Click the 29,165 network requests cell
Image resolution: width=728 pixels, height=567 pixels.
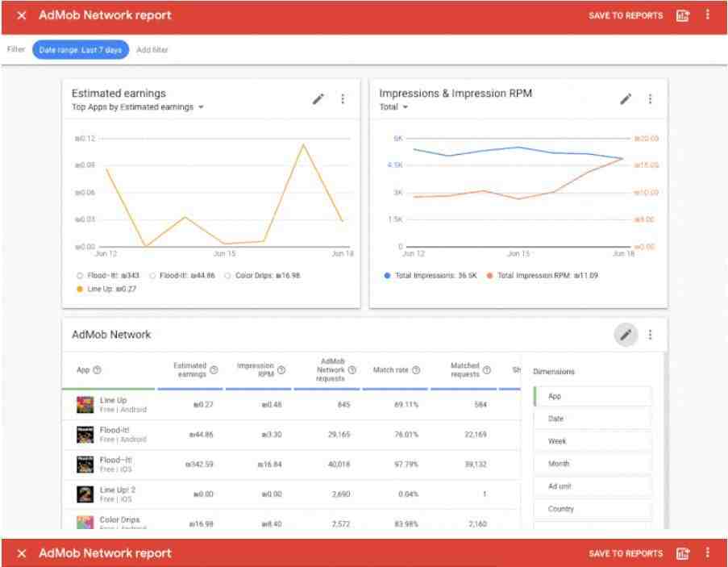[x=339, y=435]
